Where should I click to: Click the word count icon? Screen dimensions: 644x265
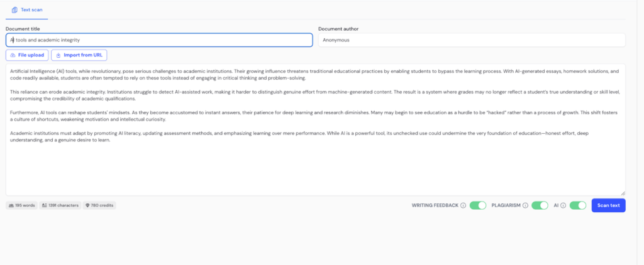[12, 205]
